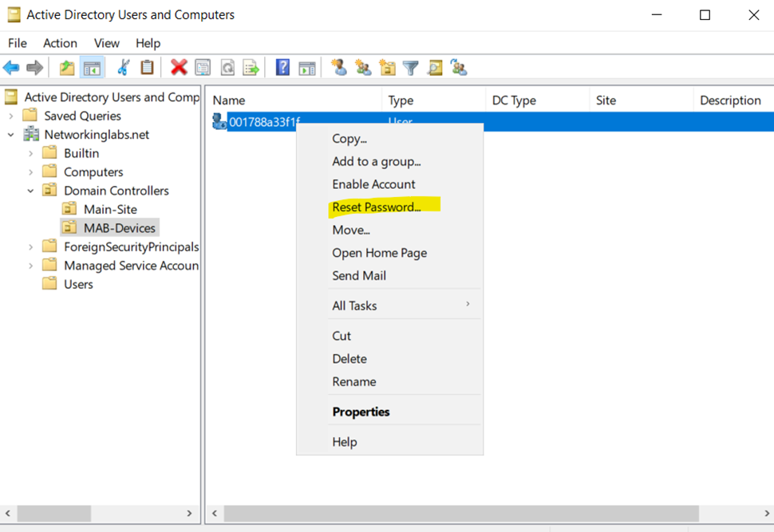The height and width of the screenshot is (532, 774).
Task: Select Copy... in the context menu
Action: click(389, 138)
